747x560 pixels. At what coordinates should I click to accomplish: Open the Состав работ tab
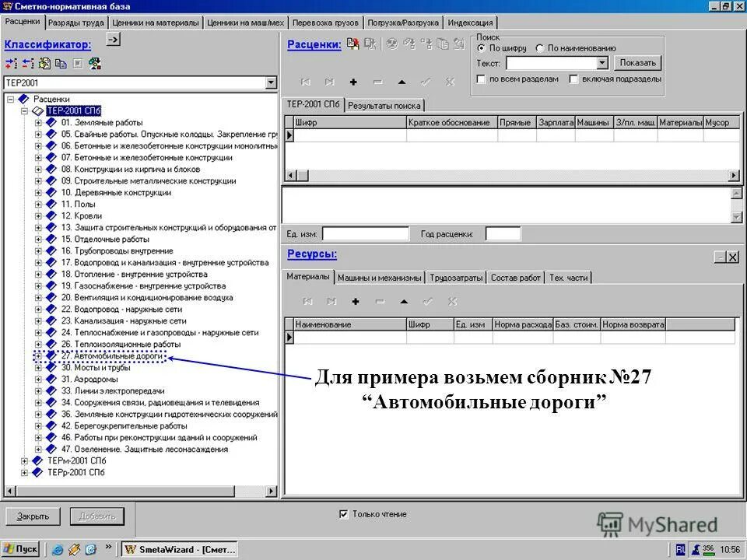pos(515,278)
